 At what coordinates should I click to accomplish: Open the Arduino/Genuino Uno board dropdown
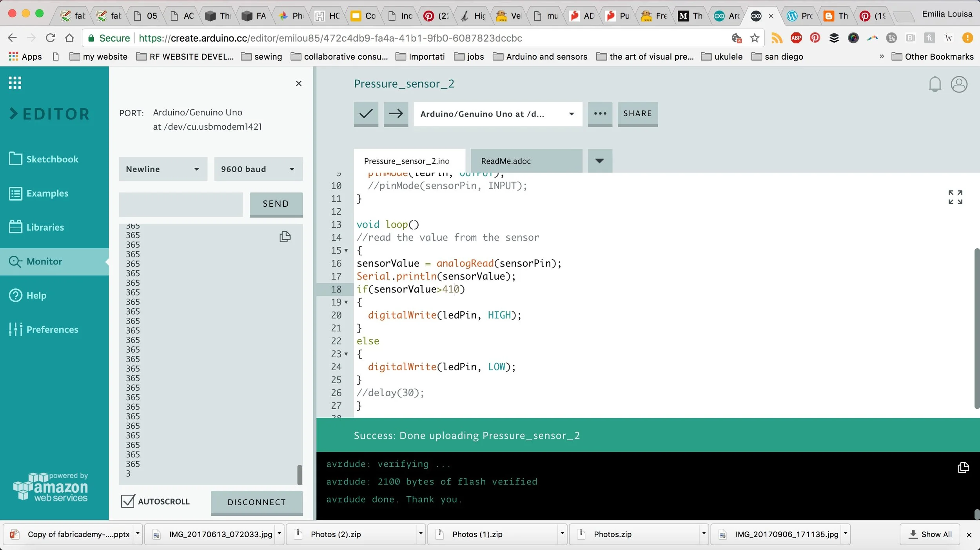[x=498, y=114]
